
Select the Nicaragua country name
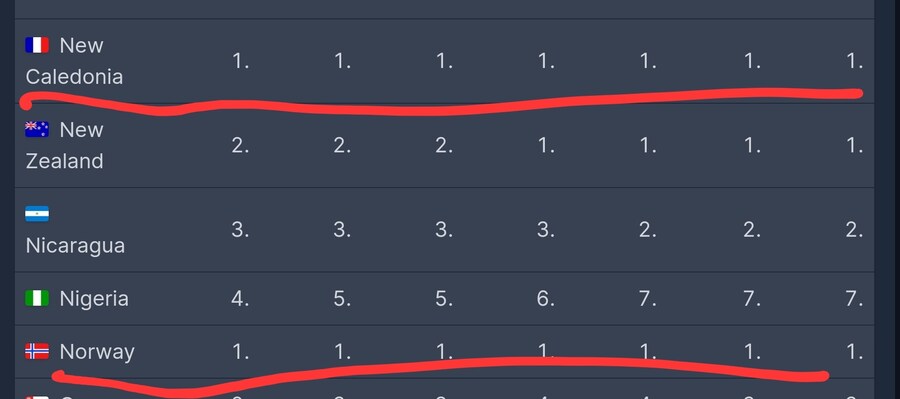point(75,246)
